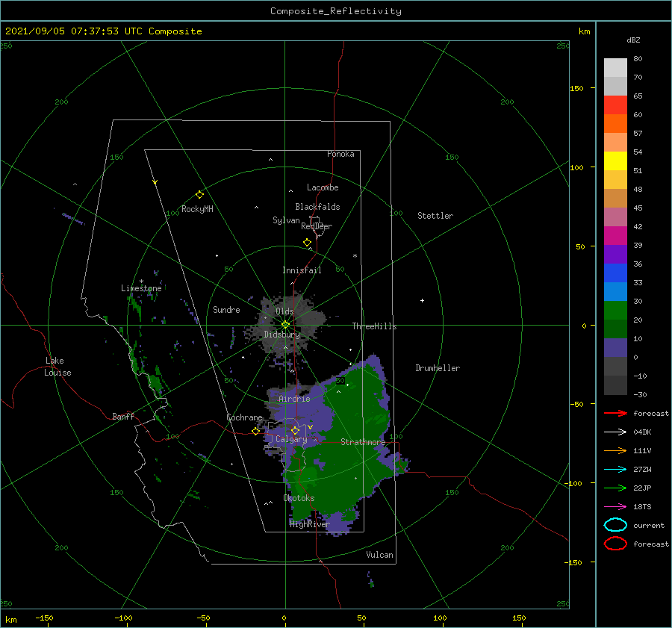Click the indigo 0–10 dBZ swatch
Image resolution: width=672 pixels, height=628 pixels.
click(x=615, y=348)
